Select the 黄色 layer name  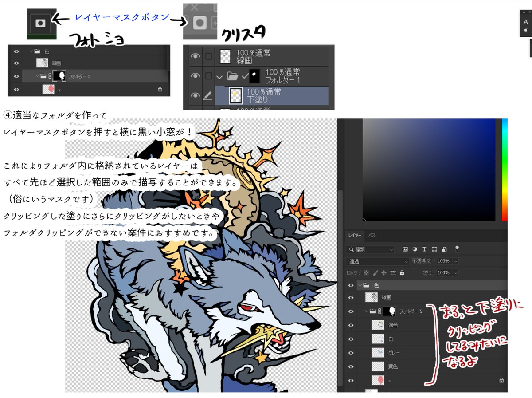tap(392, 366)
